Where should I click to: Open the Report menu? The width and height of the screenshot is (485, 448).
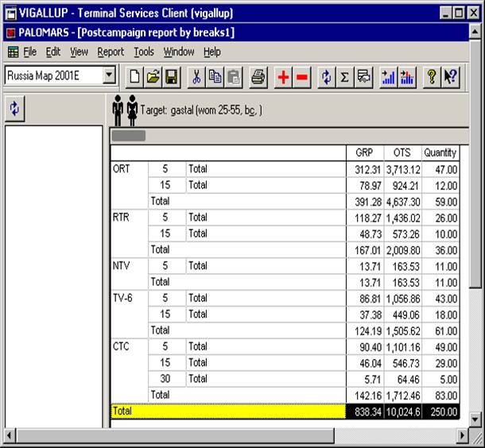tap(111, 52)
